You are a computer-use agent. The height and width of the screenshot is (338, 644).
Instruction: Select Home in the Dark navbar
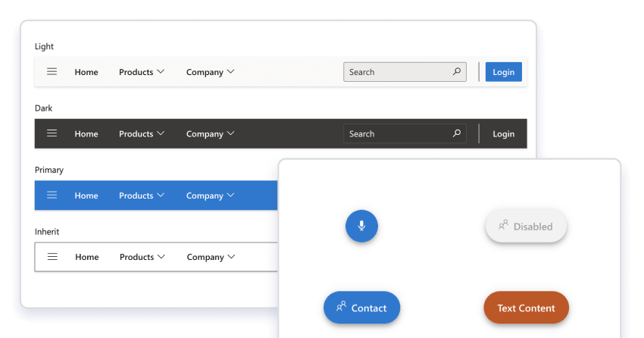[x=86, y=134]
